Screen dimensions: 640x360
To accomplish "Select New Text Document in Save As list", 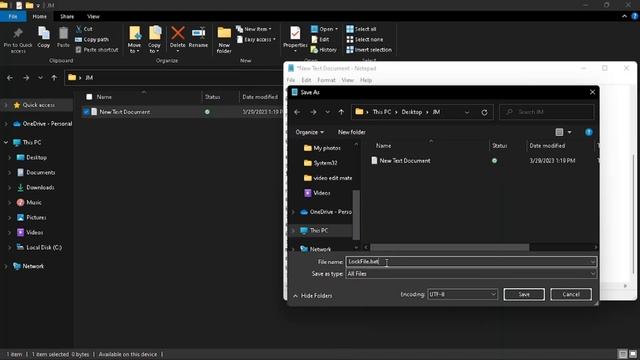I will [401, 161].
